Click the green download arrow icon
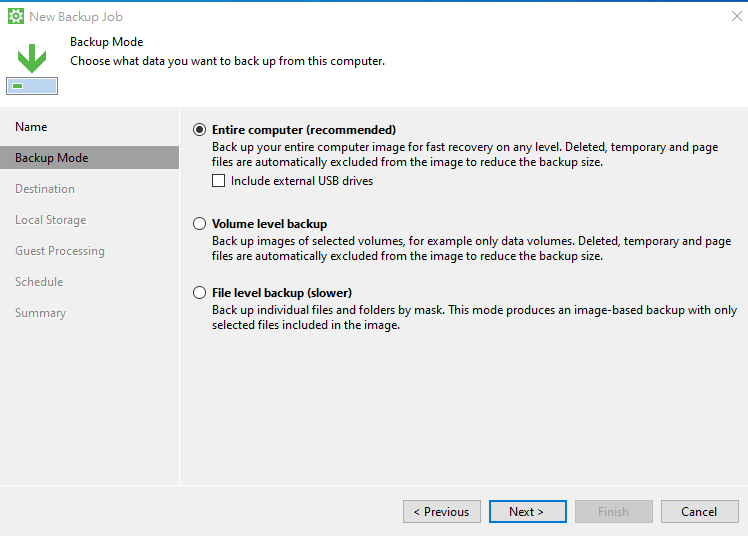The image size is (748, 536). [x=32, y=58]
